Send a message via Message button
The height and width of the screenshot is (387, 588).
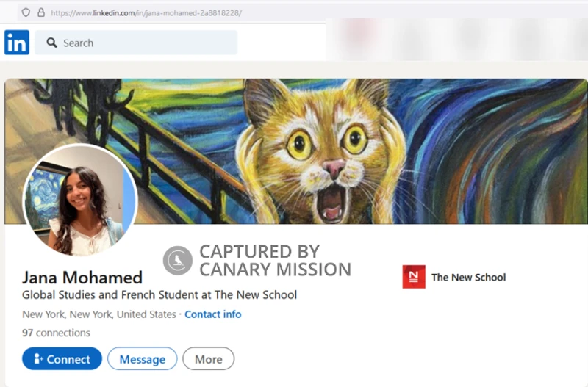[142, 359]
